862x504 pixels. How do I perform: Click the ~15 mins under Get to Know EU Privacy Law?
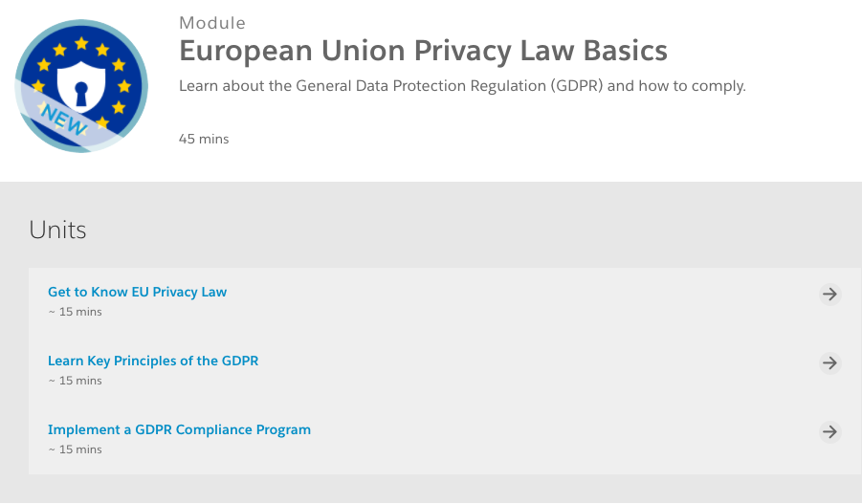pos(75,312)
